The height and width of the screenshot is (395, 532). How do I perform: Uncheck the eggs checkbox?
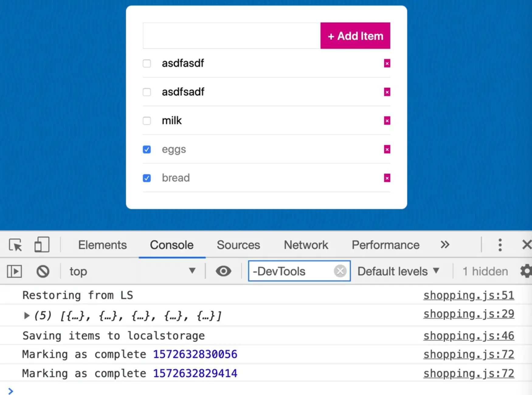coord(147,149)
